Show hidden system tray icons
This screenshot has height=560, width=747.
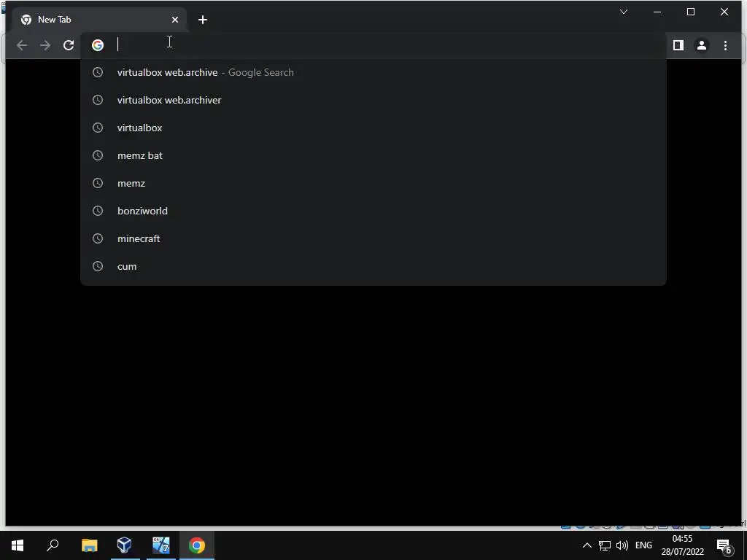(x=587, y=545)
